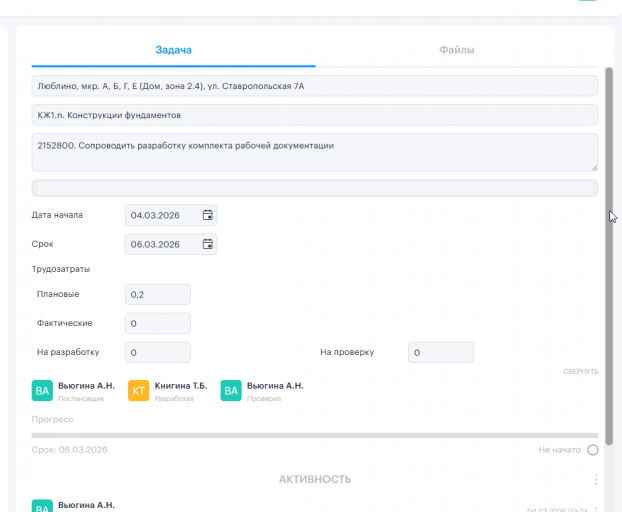Click the Прогресс bar
This screenshot has height=512, width=622.
click(315, 435)
